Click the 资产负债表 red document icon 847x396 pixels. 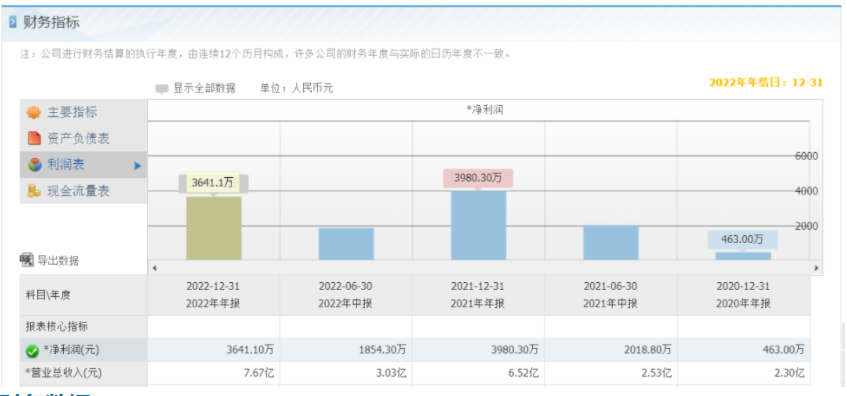pos(34,138)
